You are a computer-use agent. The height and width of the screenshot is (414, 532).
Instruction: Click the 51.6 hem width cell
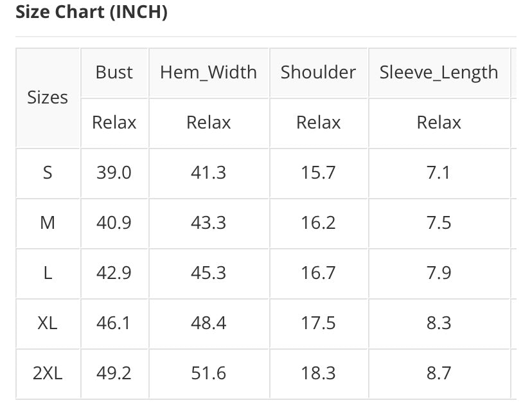pos(208,373)
